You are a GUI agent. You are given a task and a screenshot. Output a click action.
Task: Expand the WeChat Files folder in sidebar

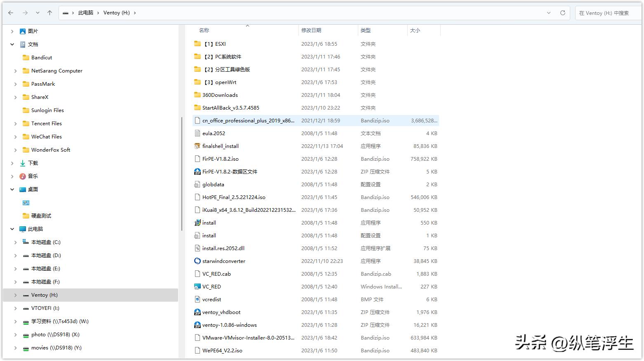pos(15,136)
